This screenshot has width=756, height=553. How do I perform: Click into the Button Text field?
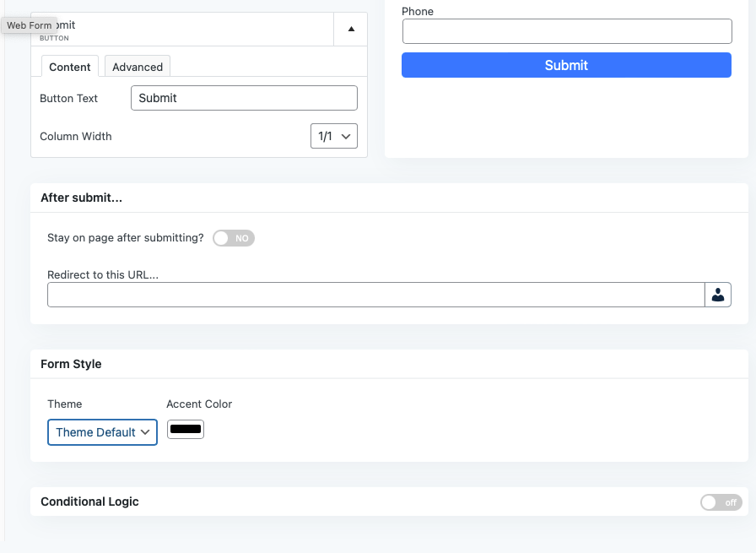tap(244, 98)
